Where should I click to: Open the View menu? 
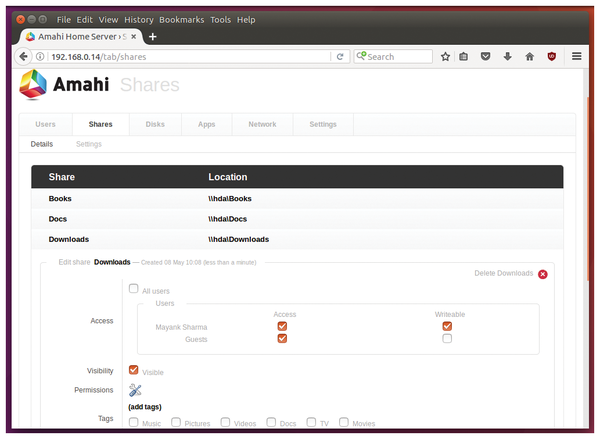point(108,20)
